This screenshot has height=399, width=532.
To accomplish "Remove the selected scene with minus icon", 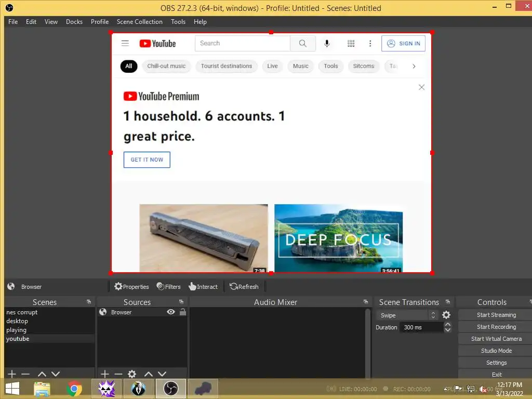I will (x=25, y=374).
